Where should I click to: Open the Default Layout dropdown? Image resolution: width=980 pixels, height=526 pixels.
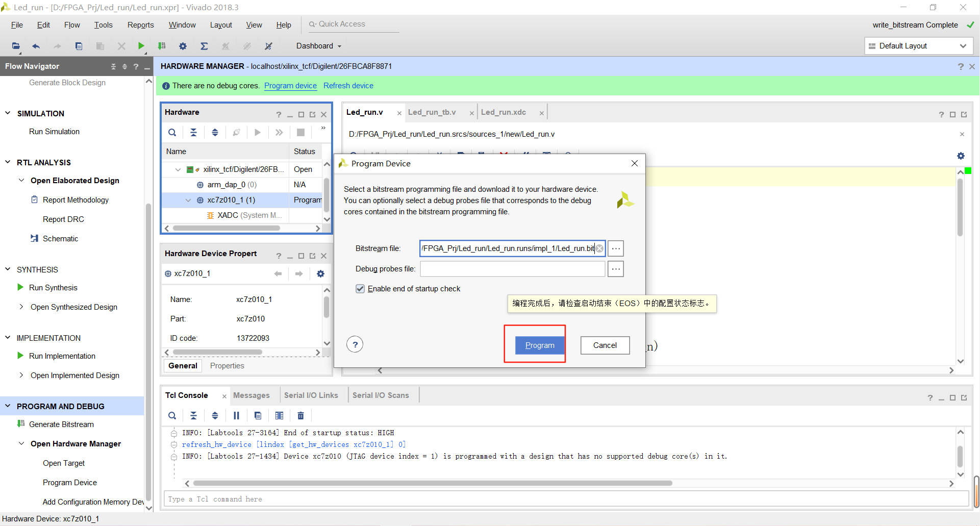click(919, 46)
